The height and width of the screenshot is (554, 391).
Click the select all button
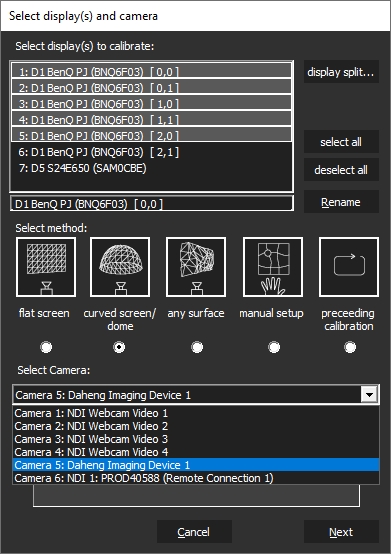pos(341,142)
